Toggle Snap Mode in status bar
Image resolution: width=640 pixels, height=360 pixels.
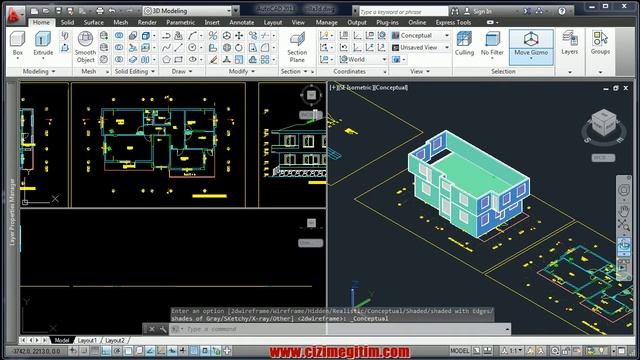84,351
